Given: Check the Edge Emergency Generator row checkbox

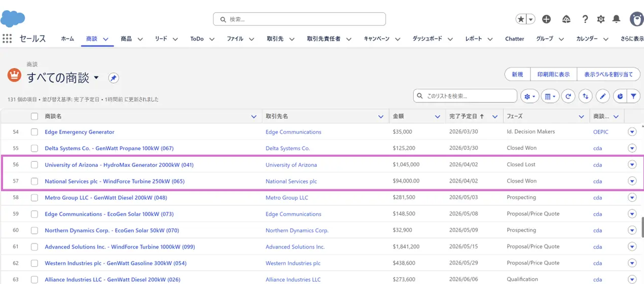Looking at the screenshot, I should pyautogui.click(x=34, y=132).
